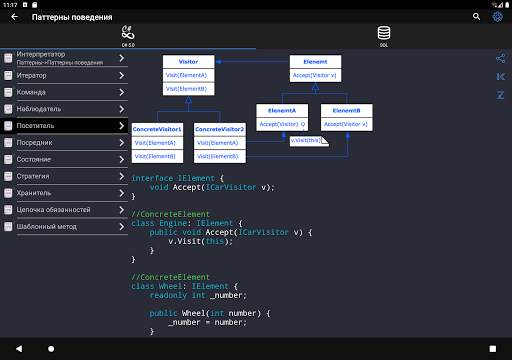The width and height of the screenshot is (512, 360).
Task: Expand the Интерпретатор row chevron
Action: coord(122,58)
